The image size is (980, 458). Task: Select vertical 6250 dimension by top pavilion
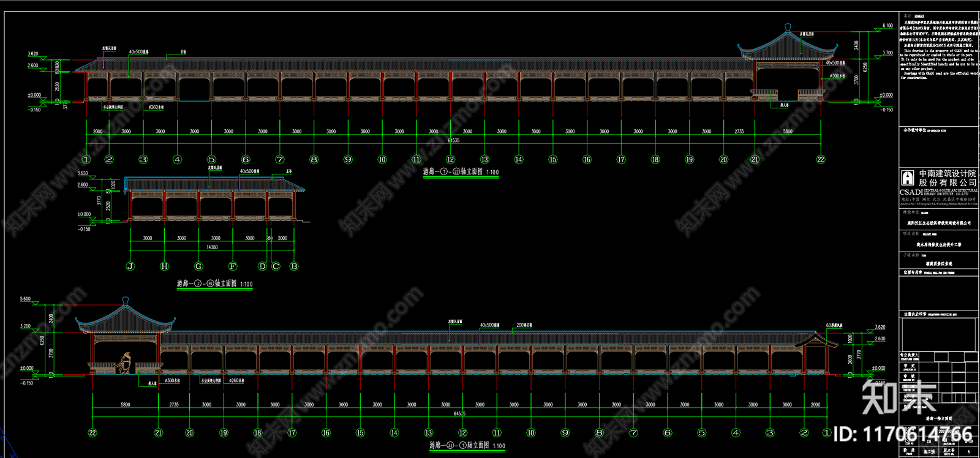pos(865,66)
